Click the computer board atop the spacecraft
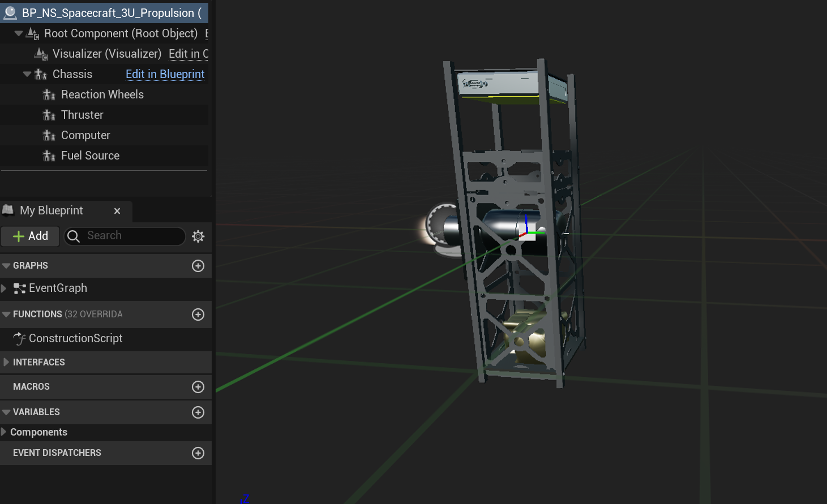827x504 pixels. click(x=512, y=86)
